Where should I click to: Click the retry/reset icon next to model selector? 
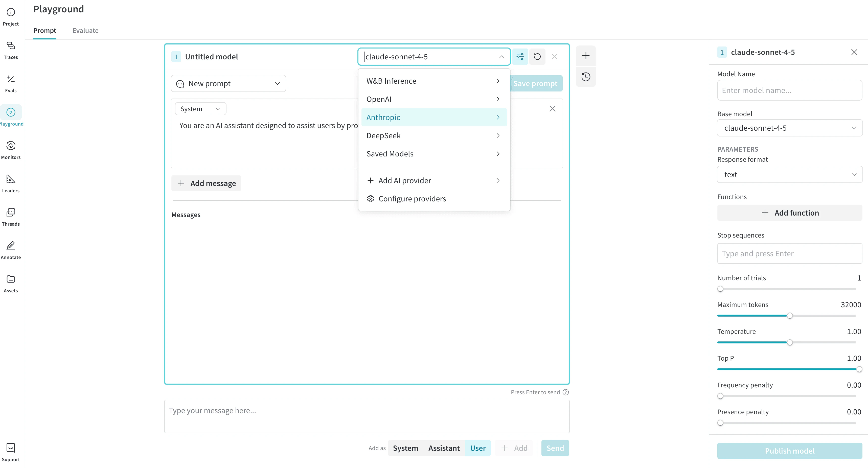[537, 57]
